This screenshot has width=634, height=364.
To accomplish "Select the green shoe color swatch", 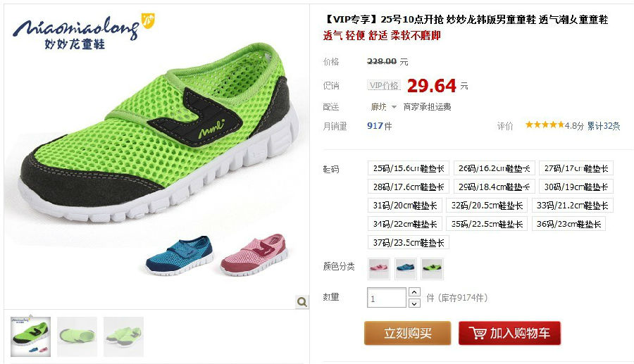I will (x=433, y=269).
